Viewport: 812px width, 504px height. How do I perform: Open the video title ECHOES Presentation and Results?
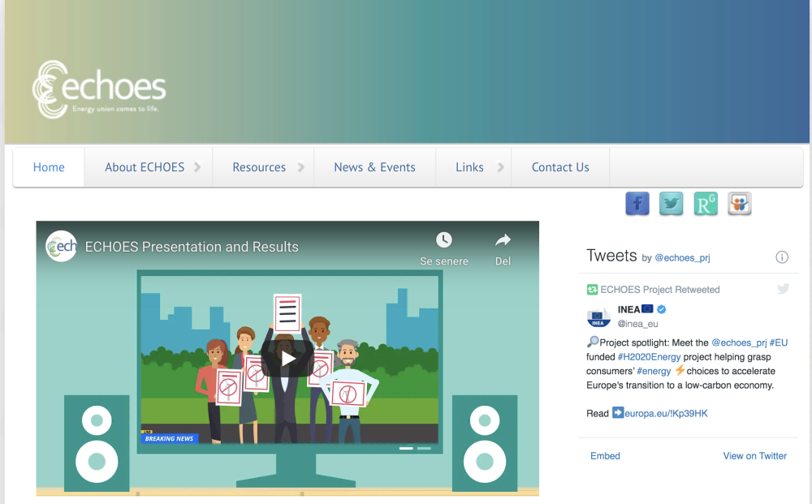point(192,247)
